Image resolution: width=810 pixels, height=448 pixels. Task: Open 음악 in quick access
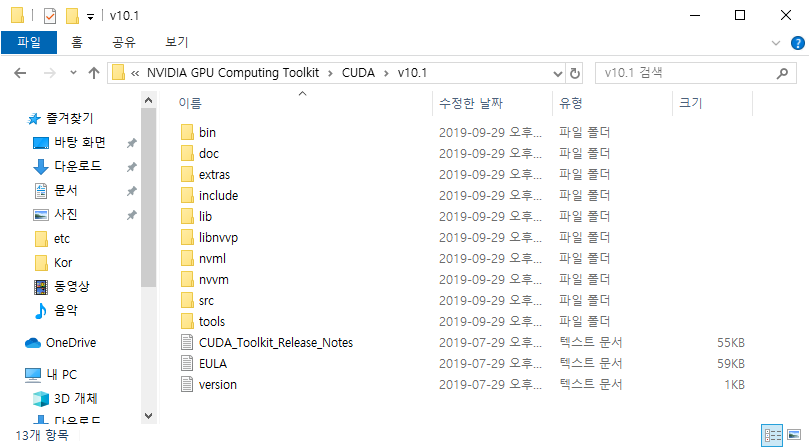(x=56, y=311)
